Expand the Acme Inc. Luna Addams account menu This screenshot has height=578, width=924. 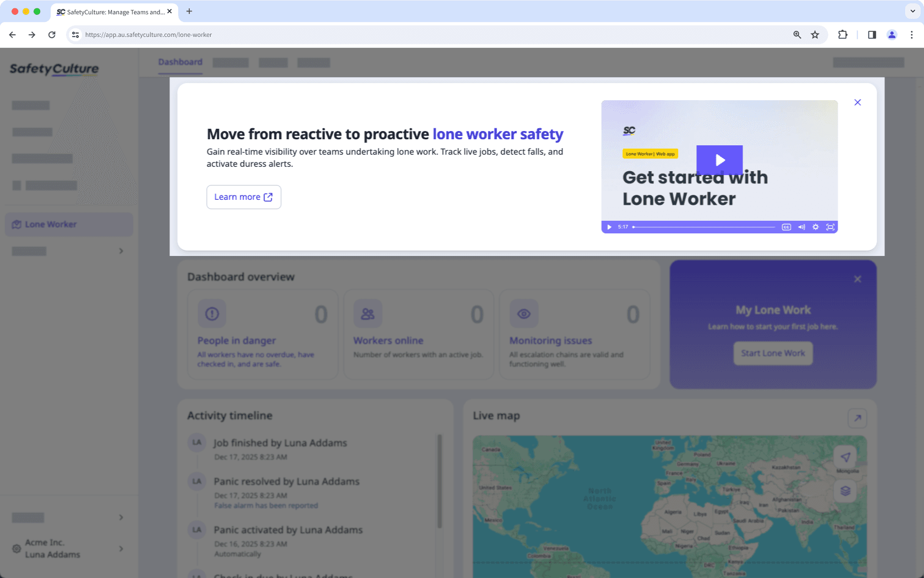pyautogui.click(x=121, y=549)
